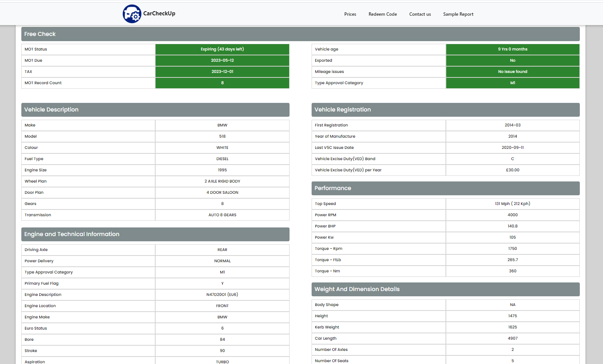The image size is (603, 364).
Task: Click the TAX date 2023-12-01
Action: click(x=222, y=72)
